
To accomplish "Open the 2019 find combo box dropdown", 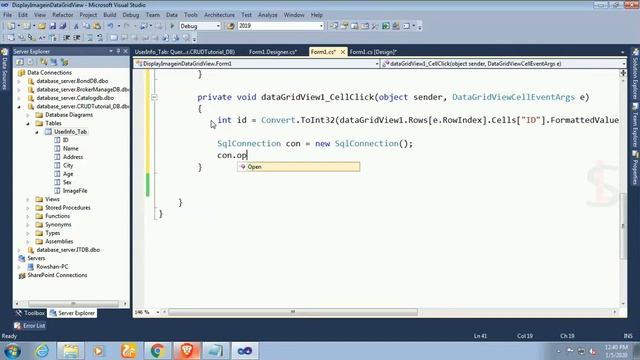I will point(321,26).
